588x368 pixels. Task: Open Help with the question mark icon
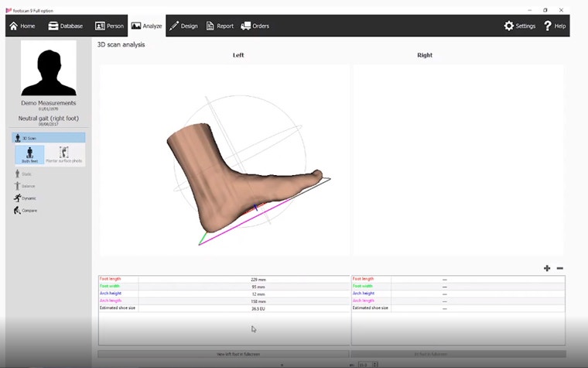pos(555,26)
